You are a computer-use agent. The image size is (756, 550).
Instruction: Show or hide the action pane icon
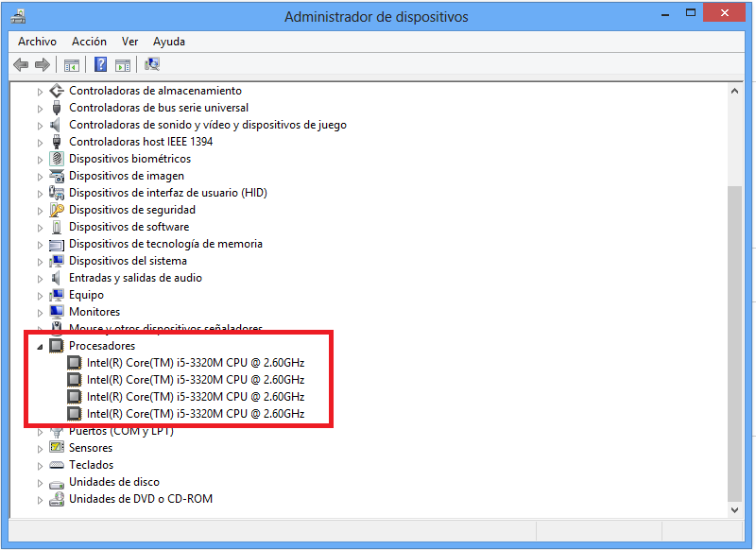tap(123, 64)
